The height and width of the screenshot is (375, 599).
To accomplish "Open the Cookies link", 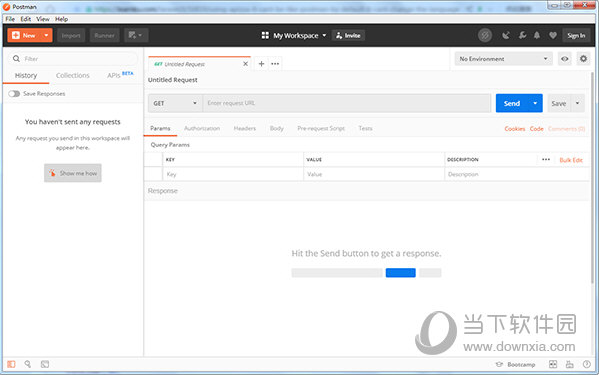I will [x=515, y=129].
